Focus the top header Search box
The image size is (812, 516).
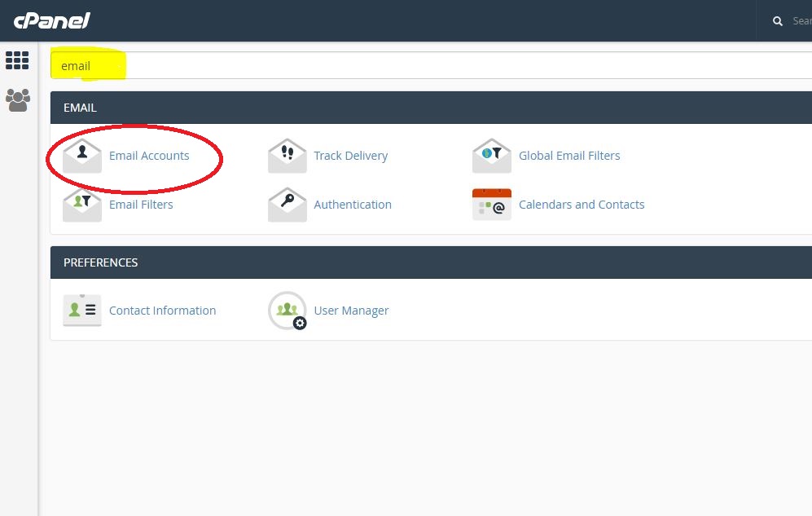(x=801, y=21)
